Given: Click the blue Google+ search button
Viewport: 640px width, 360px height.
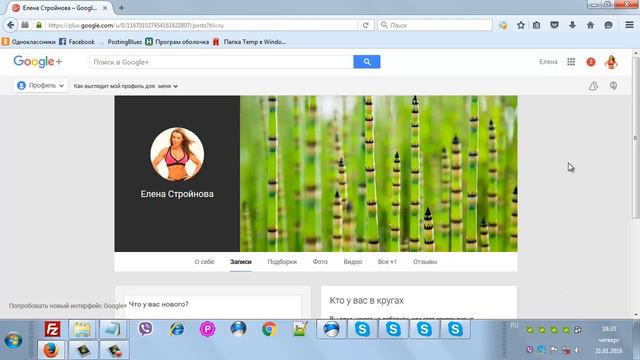Looking at the screenshot, I should click(367, 62).
